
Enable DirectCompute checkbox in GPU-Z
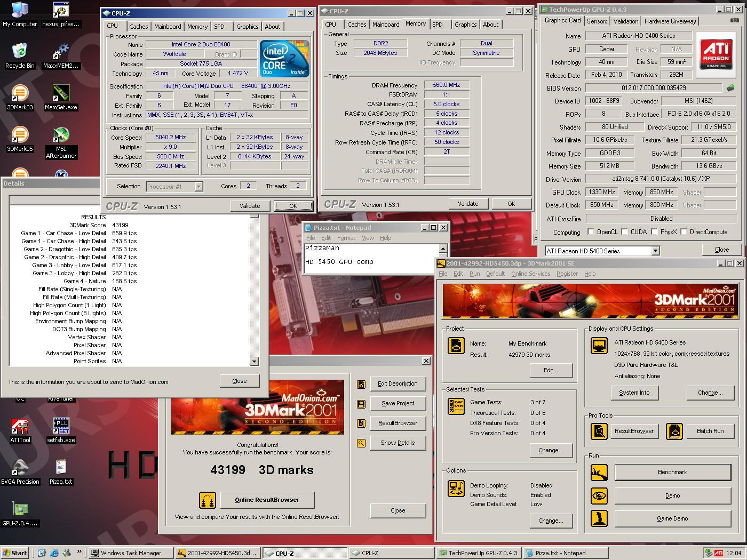click(x=684, y=232)
